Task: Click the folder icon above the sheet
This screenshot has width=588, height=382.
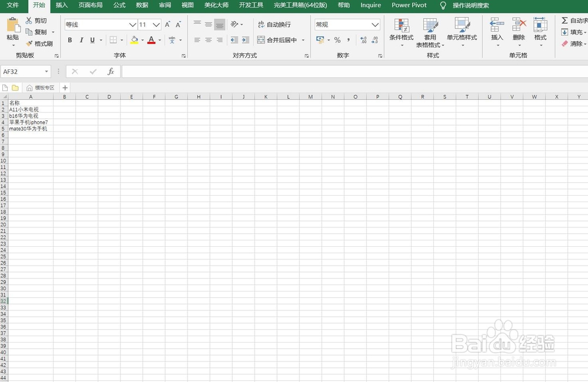Action: coord(15,88)
